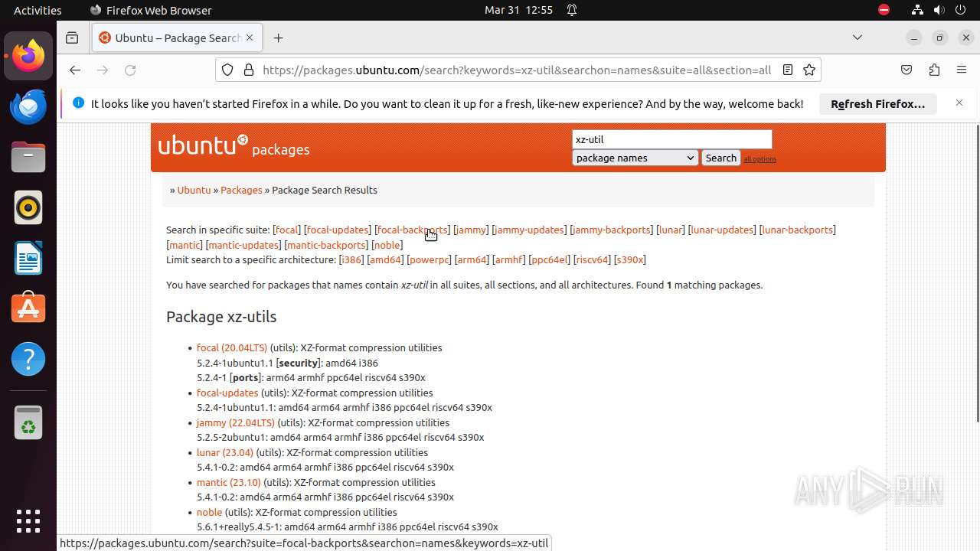View site security padlock info
This screenshot has height=551, width=980.
click(x=248, y=70)
